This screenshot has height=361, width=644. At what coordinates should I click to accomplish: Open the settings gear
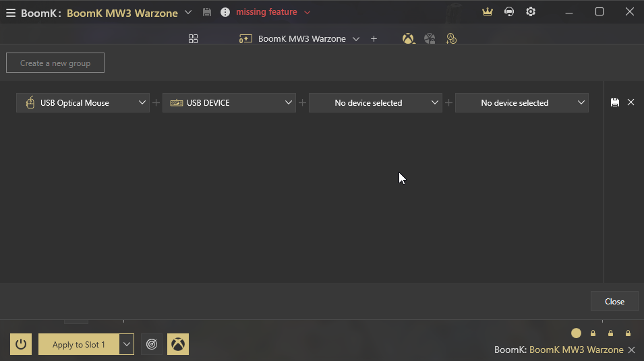[x=531, y=12]
